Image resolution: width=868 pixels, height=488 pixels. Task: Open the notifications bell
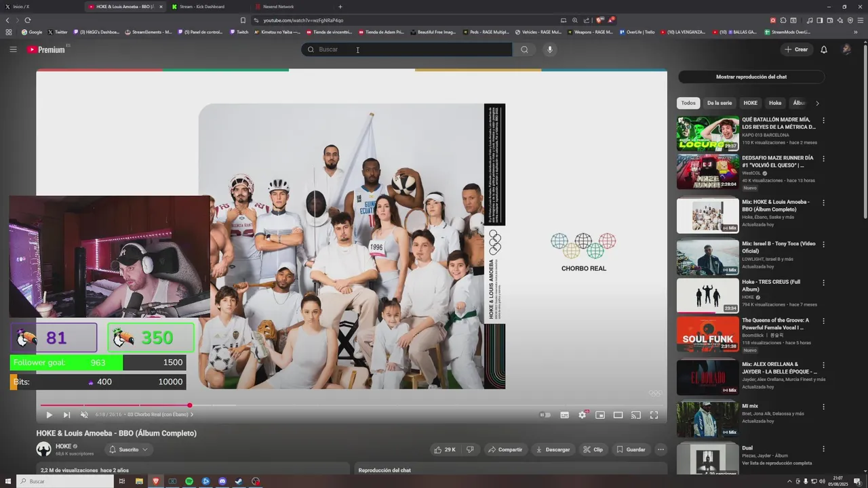click(x=824, y=49)
